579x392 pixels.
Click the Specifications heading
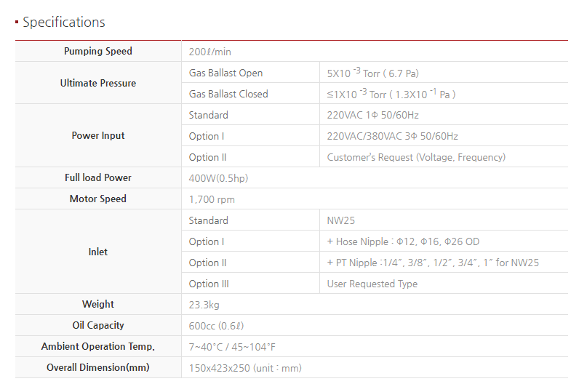pyautogui.click(x=64, y=23)
